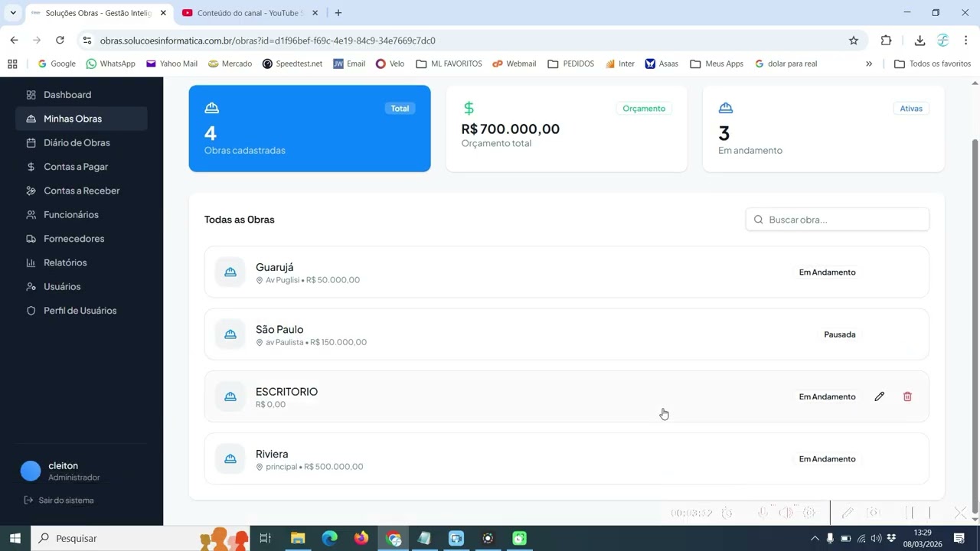Open the volume control in the tray
The width and height of the screenshot is (980, 551).
(876, 538)
